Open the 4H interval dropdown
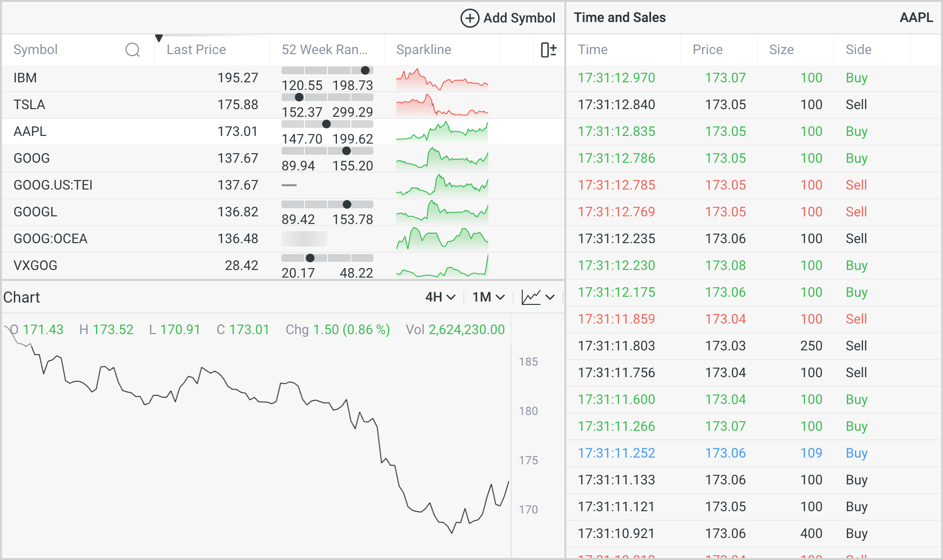Screen dimensions: 943x560 [x=440, y=297]
